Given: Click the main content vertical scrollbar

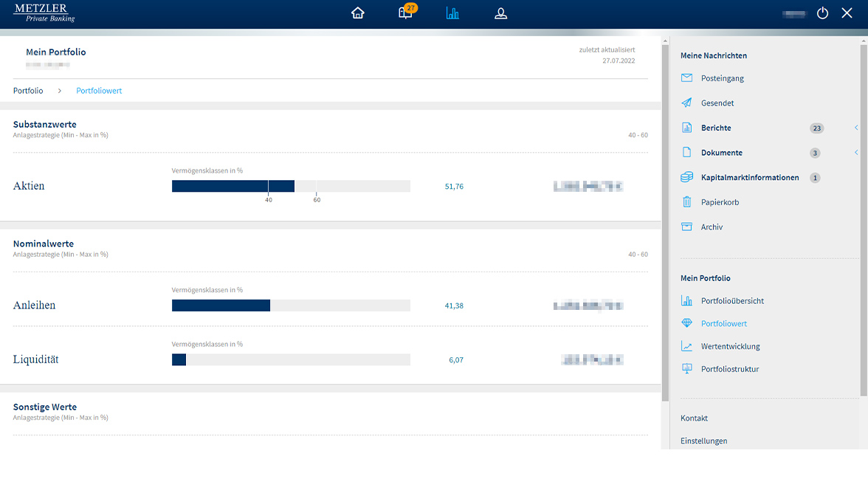Looking at the screenshot, I should point(665,221).
